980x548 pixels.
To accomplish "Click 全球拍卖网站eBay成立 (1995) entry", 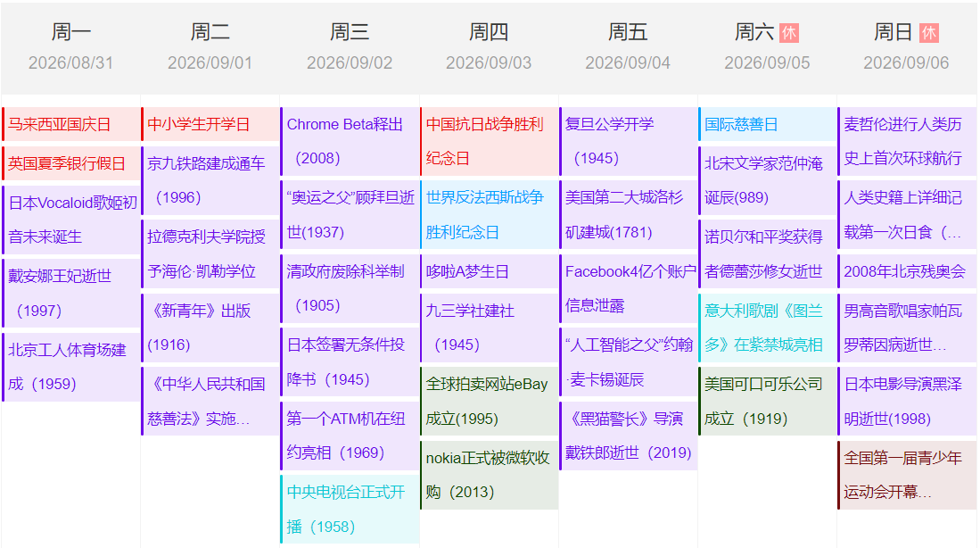I will tap(489, 401).
